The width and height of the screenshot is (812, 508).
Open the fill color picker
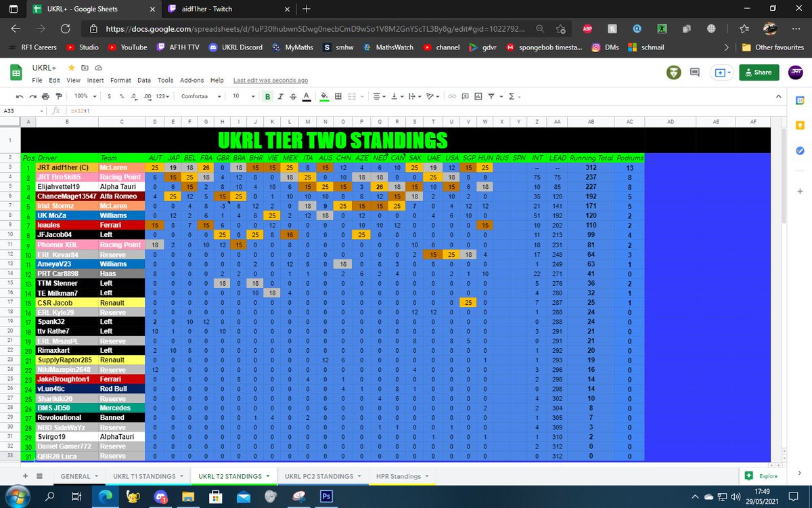[x=324, y=96]
